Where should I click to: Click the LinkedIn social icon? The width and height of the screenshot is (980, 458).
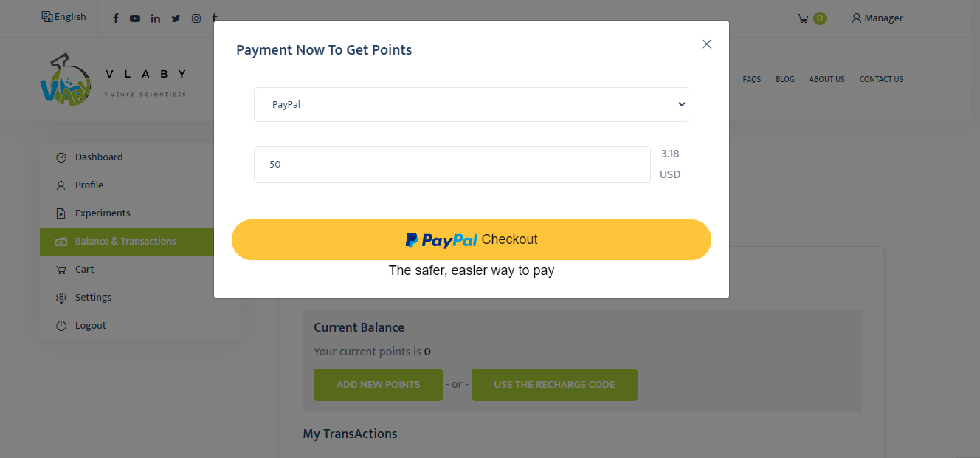pyautogui.click(x=155, y=18)
